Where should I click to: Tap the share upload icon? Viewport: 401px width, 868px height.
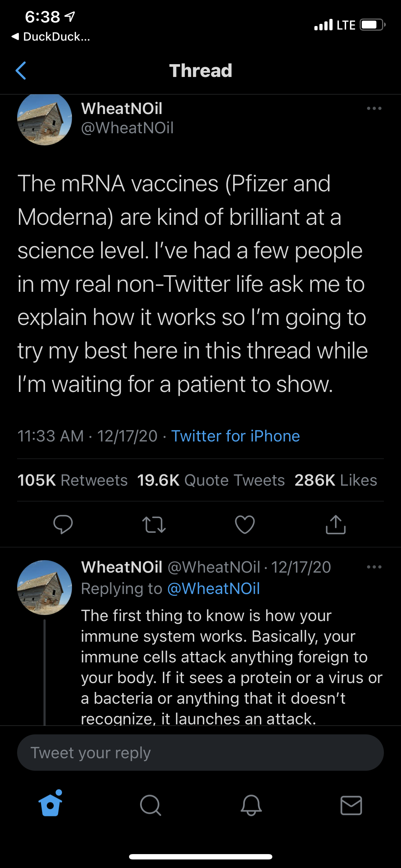[x=336, y=525]
